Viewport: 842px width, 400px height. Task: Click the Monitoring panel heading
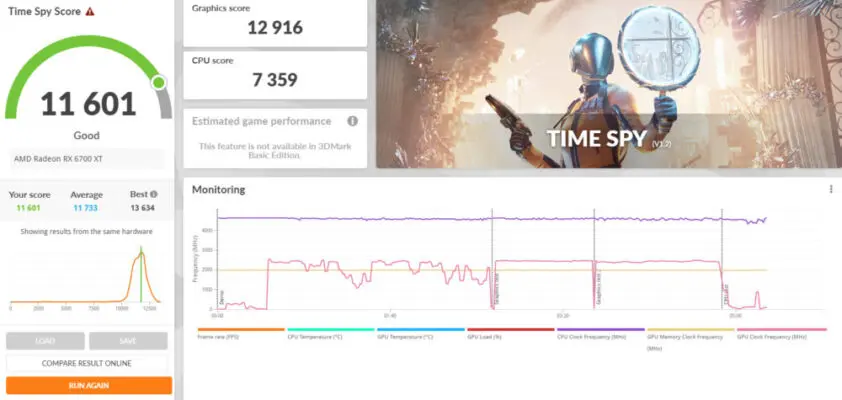pos(219,190)
